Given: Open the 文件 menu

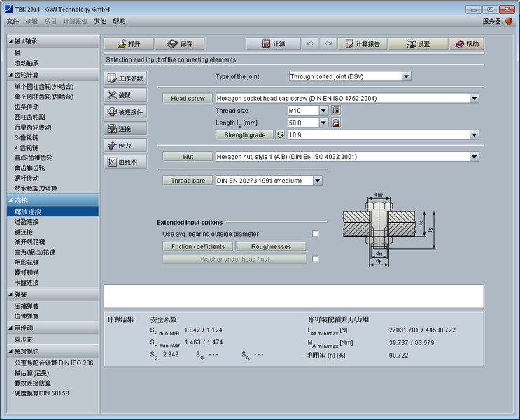Looking at the screenshot, I should coord(13,21).
